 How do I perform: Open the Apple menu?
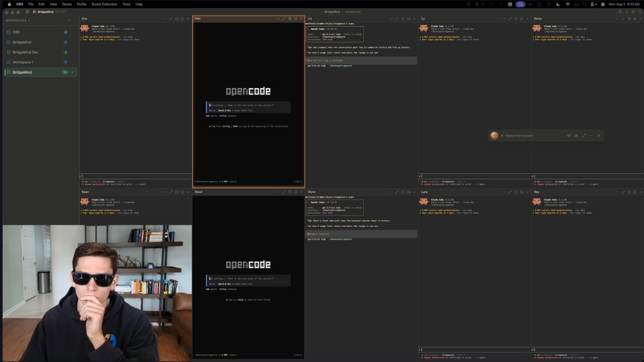pos(9,4)
